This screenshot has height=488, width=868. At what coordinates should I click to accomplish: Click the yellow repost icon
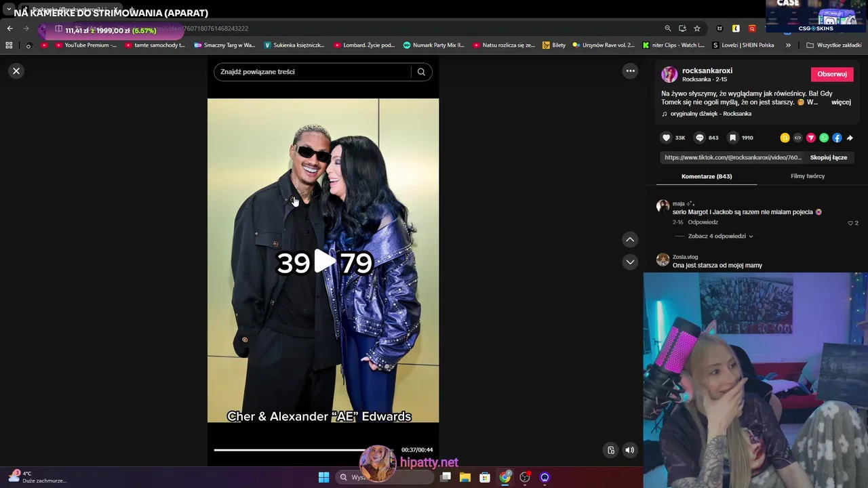(785, 138)
